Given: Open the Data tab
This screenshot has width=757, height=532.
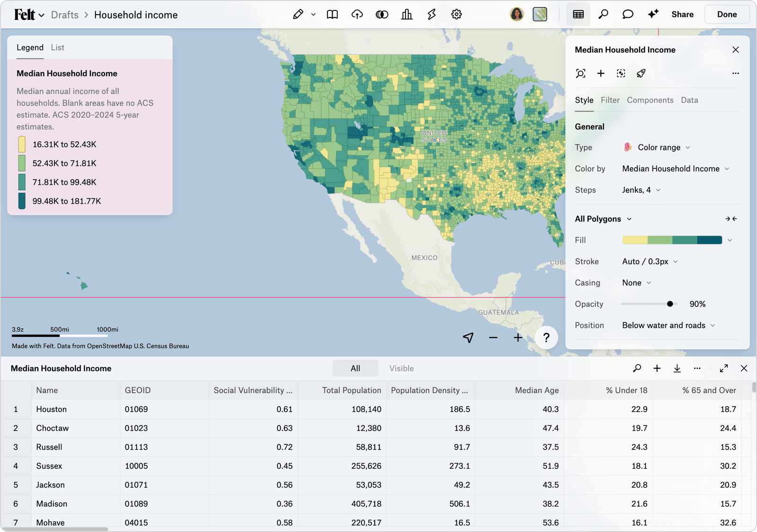Looking at the screenshot, I should pos(689,100).
